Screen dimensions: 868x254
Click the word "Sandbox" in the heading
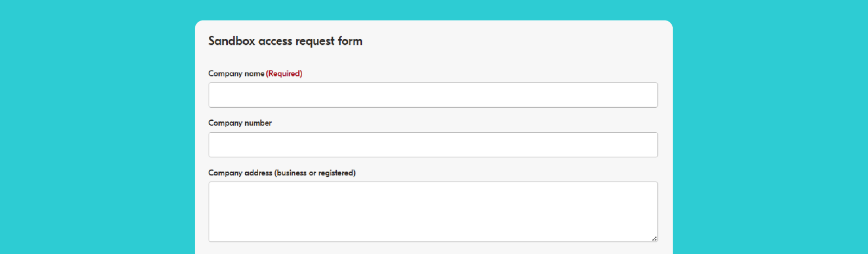tap(232, 41)
